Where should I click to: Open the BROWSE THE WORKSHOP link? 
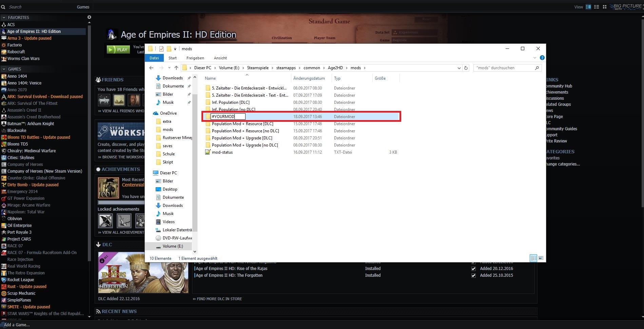[x=121, y=157]
